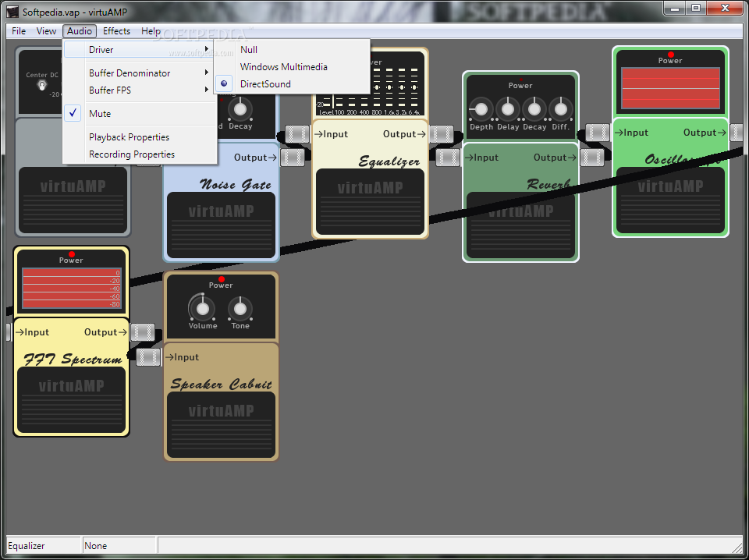Toggle the Oscilloscope power LED
This screenshot has width=749, height=560.
click(671, 55)
